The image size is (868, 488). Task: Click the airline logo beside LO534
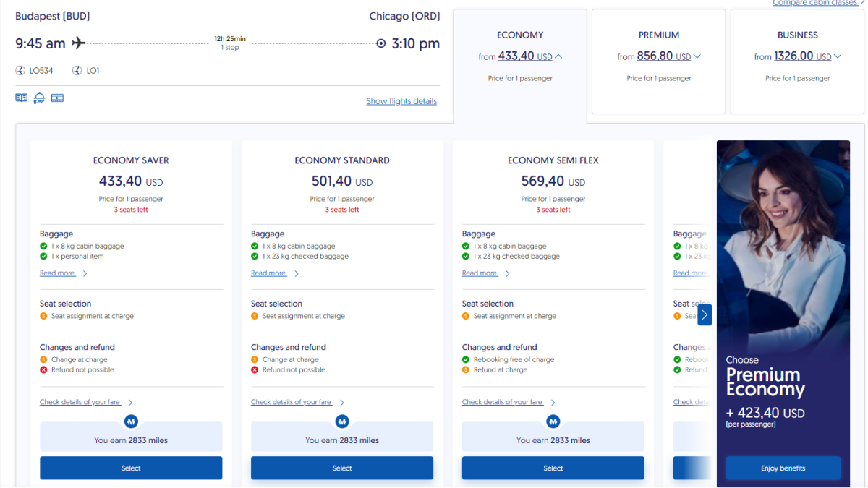(20, 71)
